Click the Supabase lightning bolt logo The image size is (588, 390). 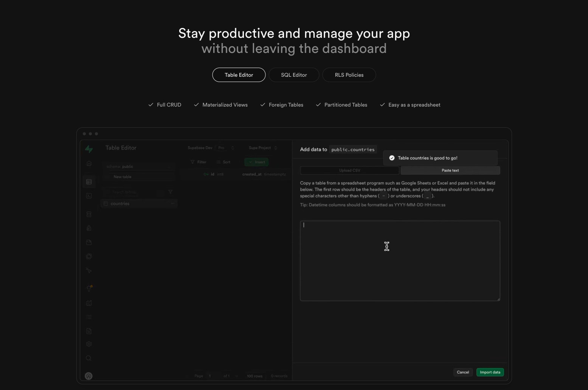[x=89, y=149]
